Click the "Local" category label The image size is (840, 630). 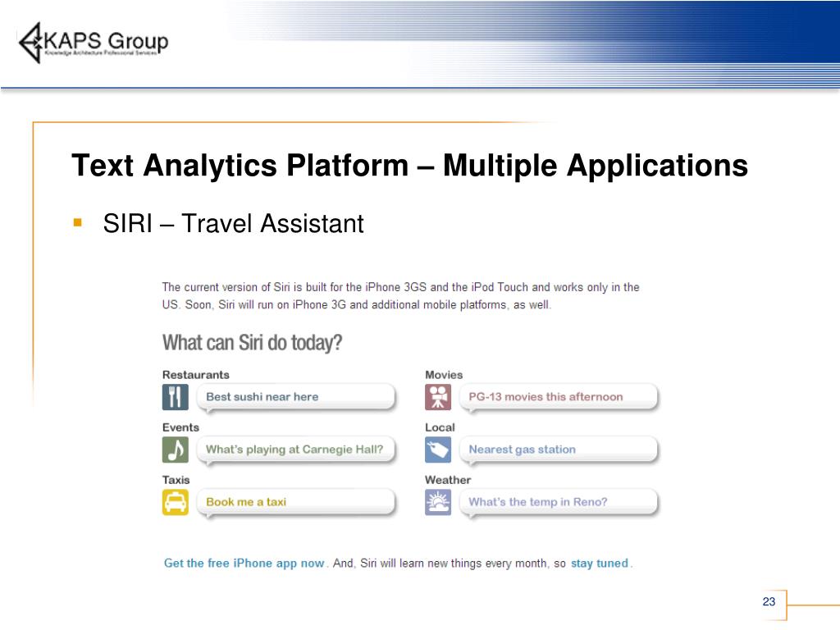[x=440, y=427]
